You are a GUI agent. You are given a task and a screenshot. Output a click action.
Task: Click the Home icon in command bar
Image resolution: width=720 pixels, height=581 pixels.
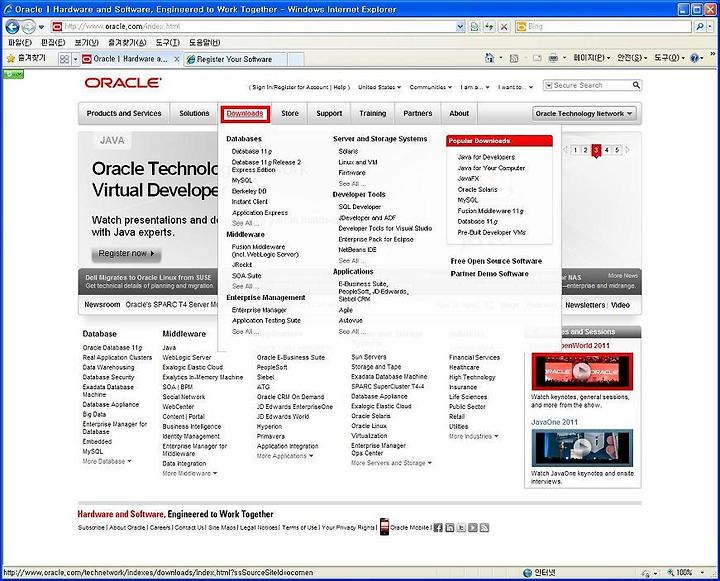[x=489, y=58]
